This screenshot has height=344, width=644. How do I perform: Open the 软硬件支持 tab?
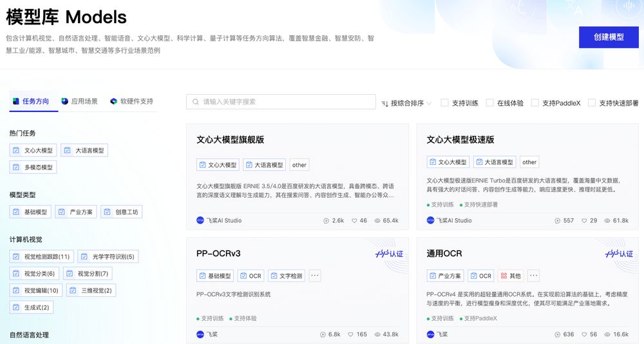point(132,101)
